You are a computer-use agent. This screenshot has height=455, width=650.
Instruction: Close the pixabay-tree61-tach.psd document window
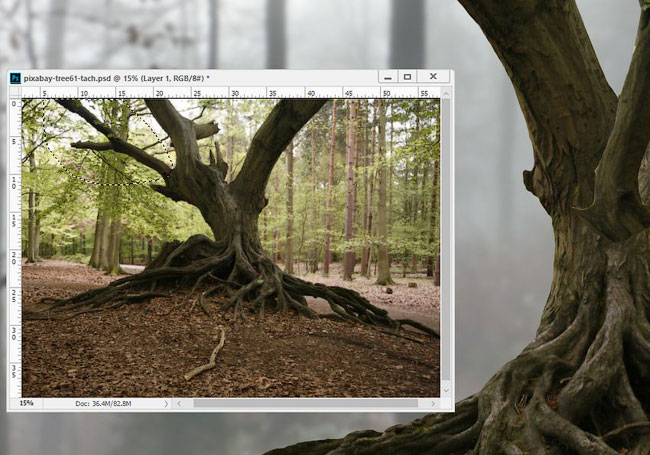[x=433, y=76]
